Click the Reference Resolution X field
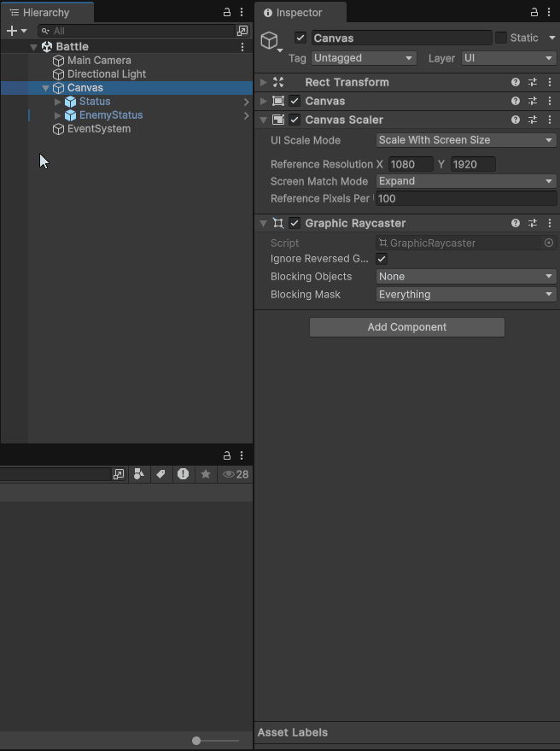 [410, 164]
